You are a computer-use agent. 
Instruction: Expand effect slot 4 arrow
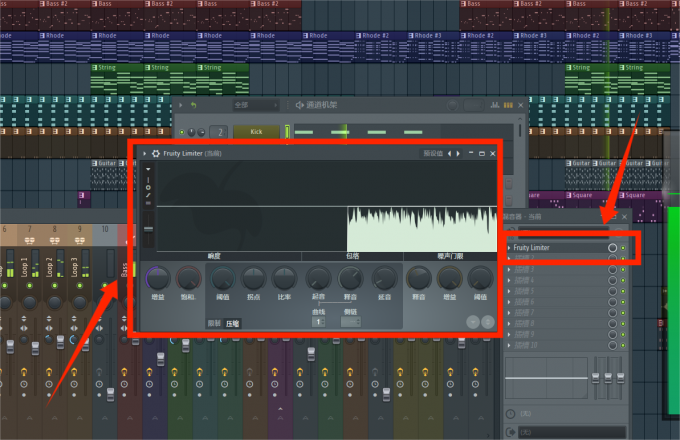pos(509,280)
